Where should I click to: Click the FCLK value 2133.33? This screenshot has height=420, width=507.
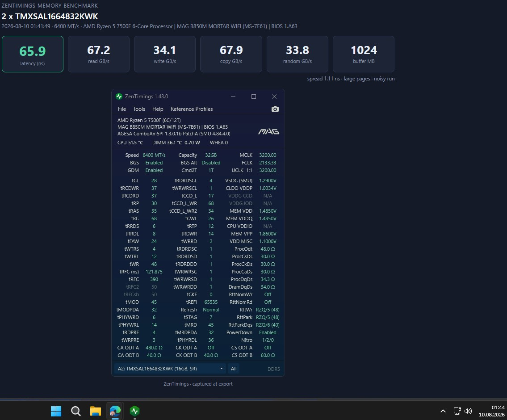point(268,163)
